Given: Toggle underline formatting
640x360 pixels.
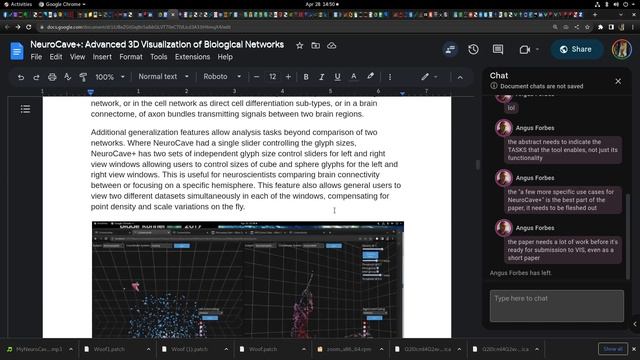Looking at the screenshot, I should (x=337, y=77).
